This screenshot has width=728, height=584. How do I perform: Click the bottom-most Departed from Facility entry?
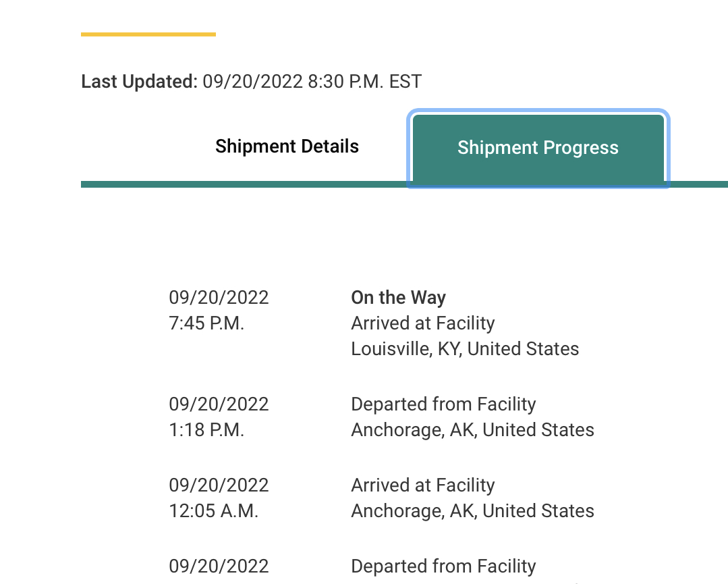[x=443, y=566]
